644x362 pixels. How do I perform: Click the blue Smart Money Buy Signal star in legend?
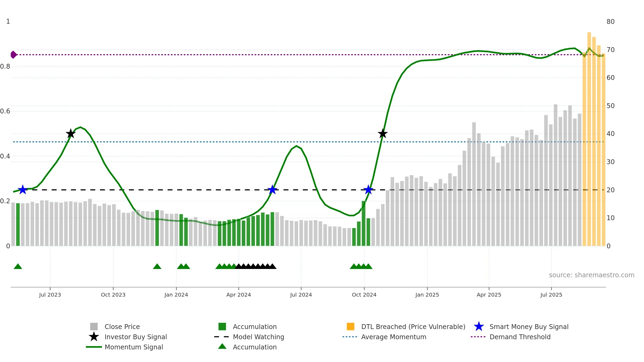[479, 326]
